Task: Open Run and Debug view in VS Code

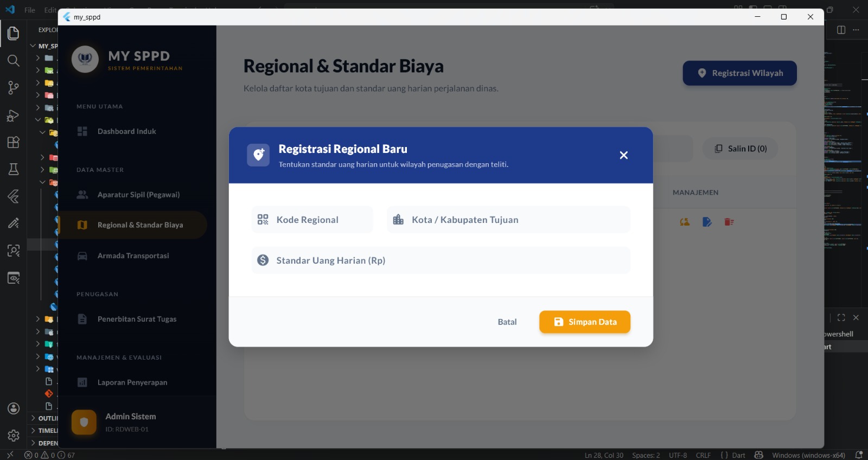Action: tap(13, 115)
